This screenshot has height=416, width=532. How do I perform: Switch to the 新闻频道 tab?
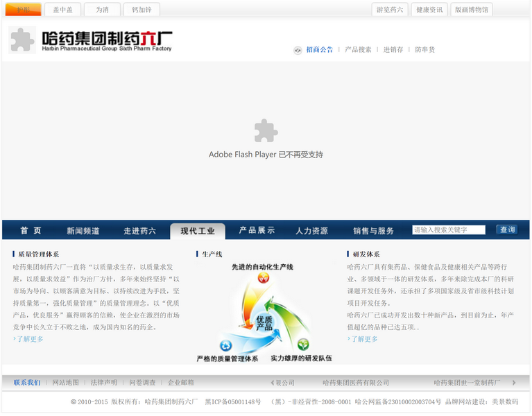tap(83, 231)
